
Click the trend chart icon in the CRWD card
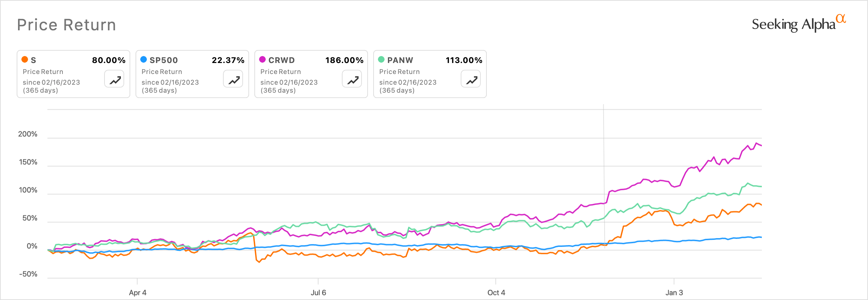352,79
